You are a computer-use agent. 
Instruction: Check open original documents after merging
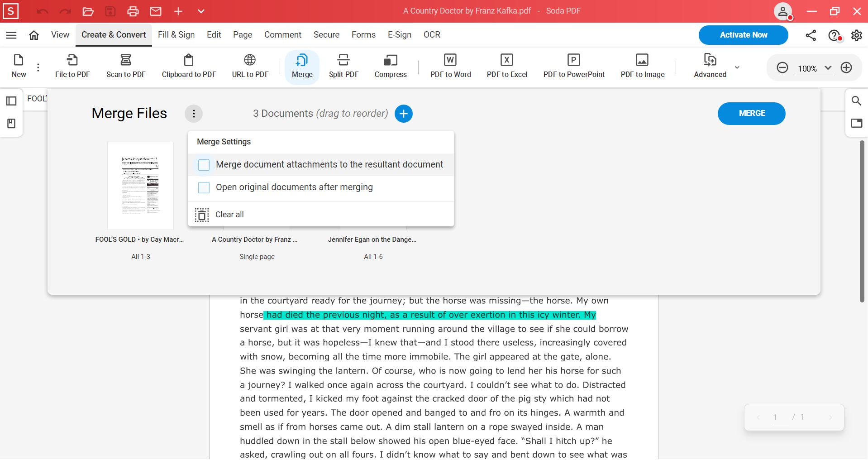click(x=203, y=187)
